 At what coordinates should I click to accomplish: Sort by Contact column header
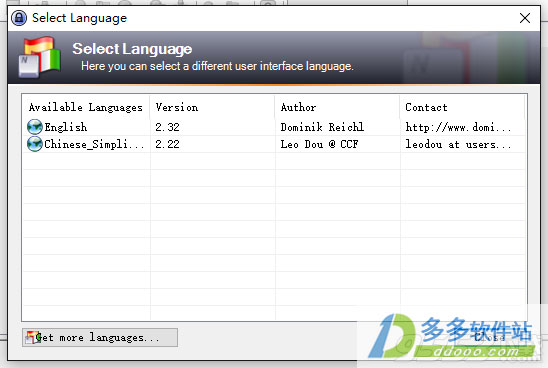pos(462,107)
